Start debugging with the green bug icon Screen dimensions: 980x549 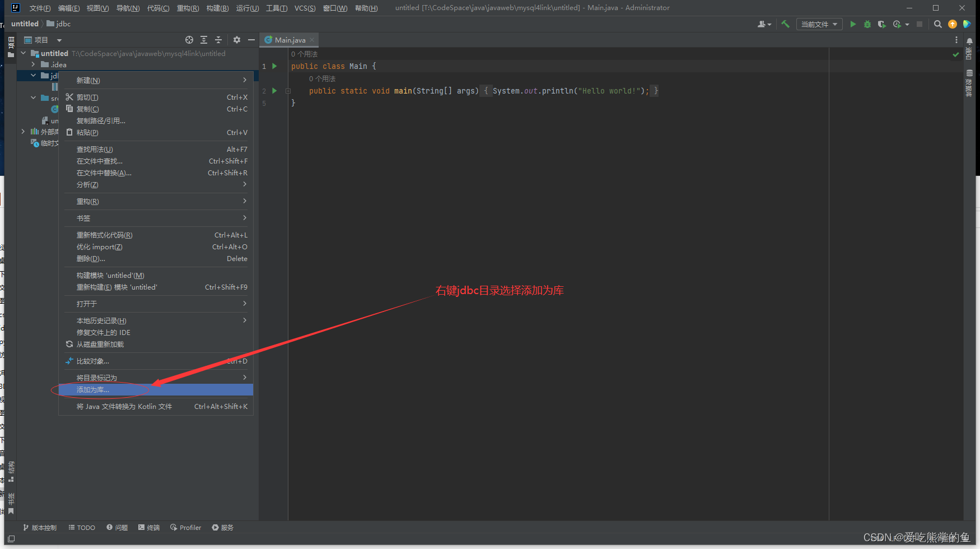(x=867, y=24)
